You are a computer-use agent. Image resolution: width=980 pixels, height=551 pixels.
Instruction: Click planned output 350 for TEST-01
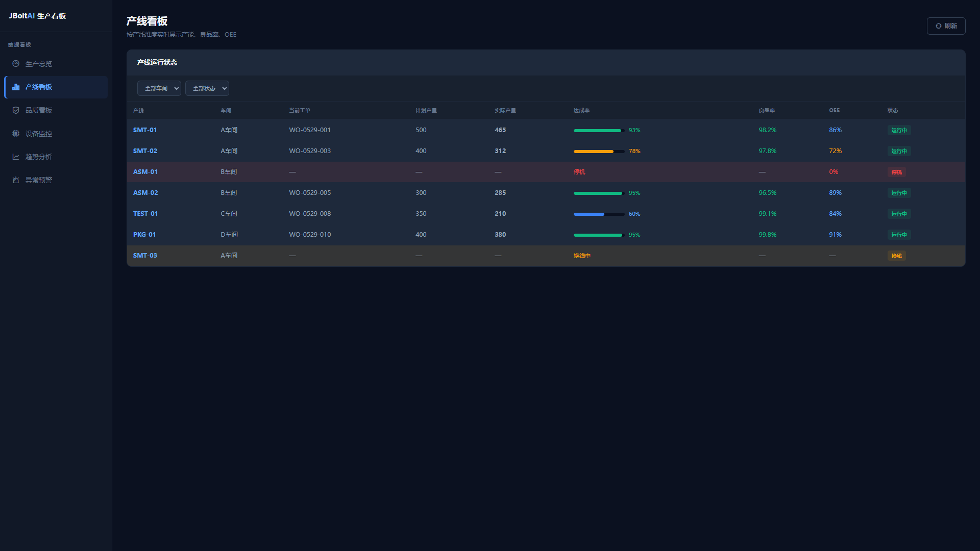click(421, 214)
